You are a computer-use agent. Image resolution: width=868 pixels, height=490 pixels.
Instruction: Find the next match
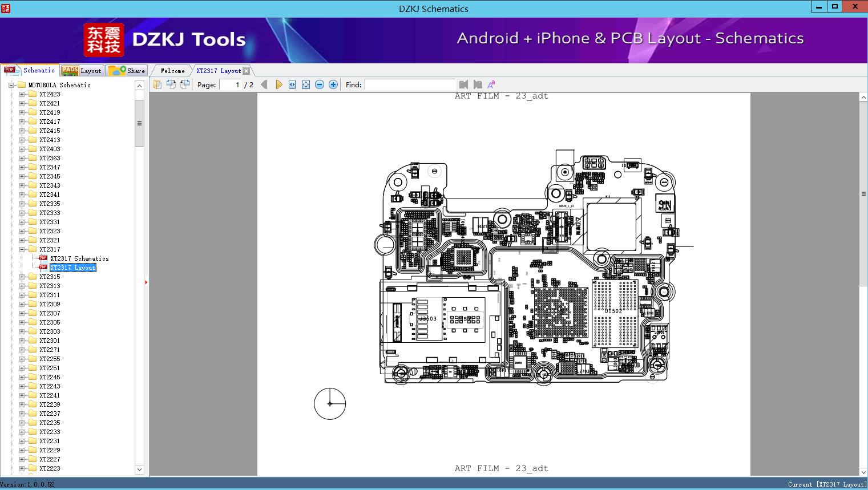[478, 84]
